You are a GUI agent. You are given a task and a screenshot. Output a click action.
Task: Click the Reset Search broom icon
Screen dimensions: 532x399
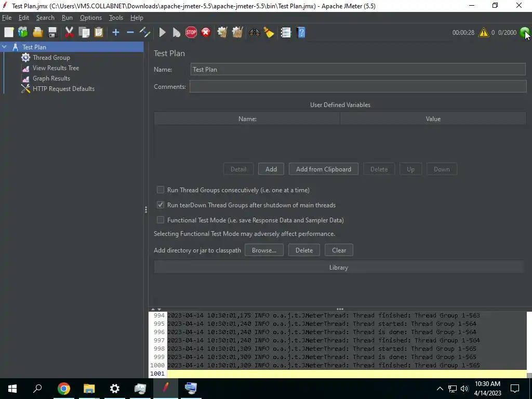(x=269, y=33)
